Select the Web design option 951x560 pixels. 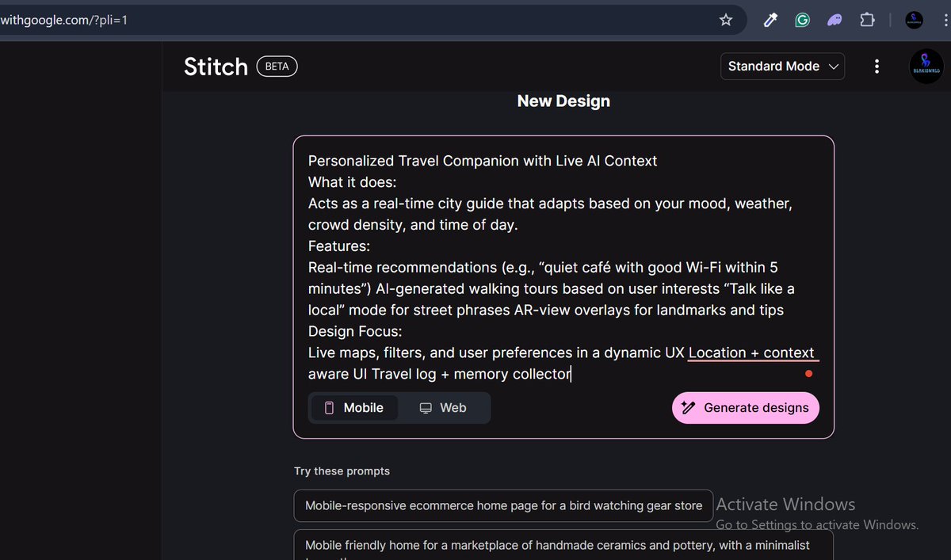443,408
